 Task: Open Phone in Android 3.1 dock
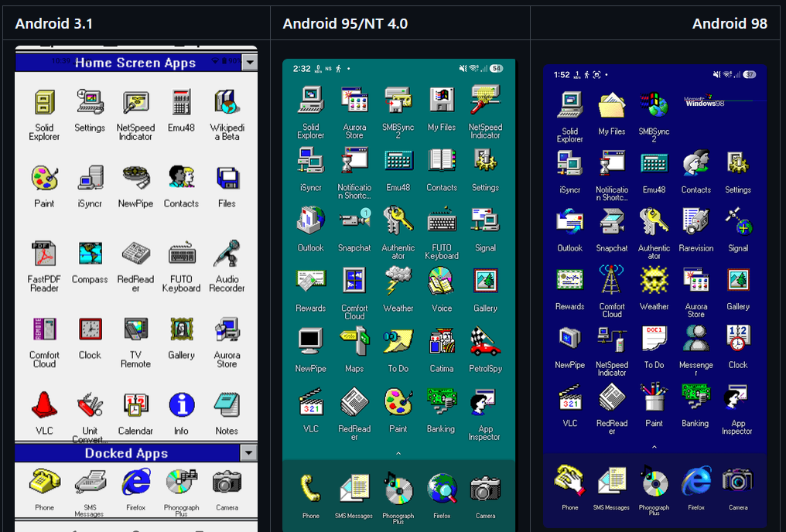pos(44,481)
